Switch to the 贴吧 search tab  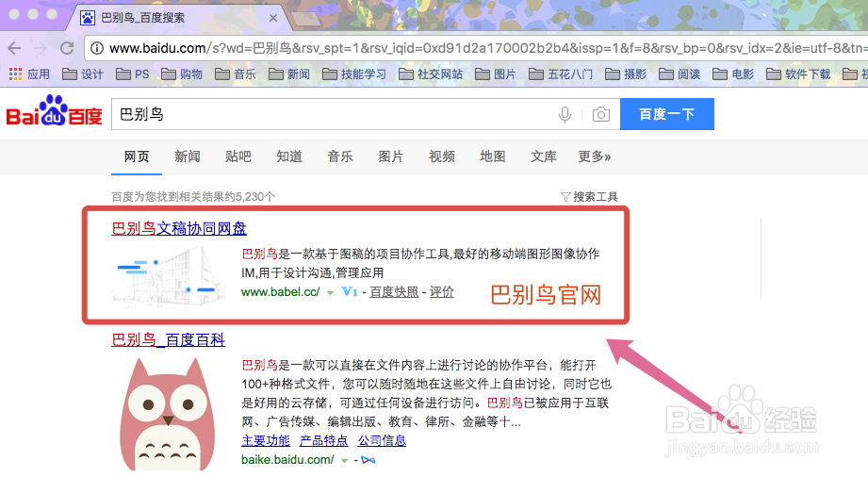tap(238, 156)
